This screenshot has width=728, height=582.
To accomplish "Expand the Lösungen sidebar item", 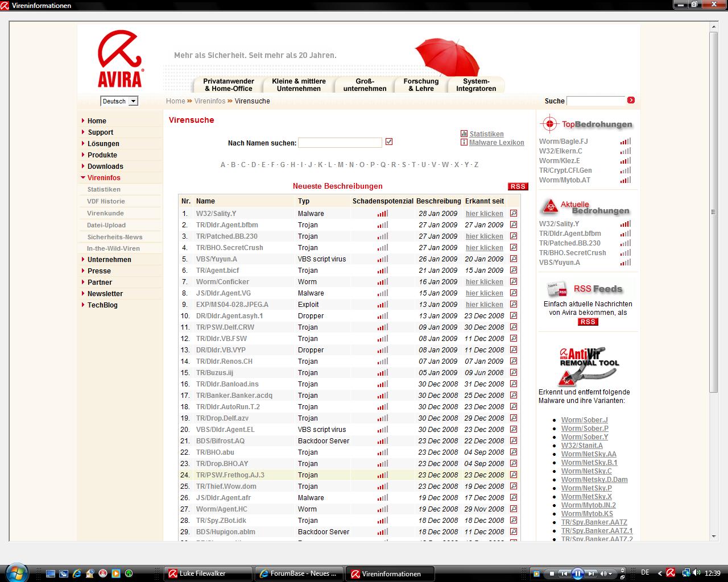I will click(83, 143).
